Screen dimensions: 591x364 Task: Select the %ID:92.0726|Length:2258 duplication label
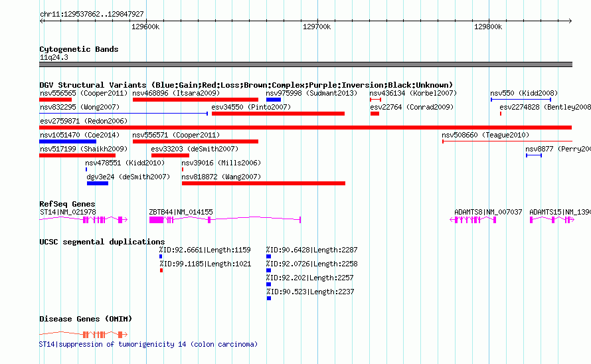tap(311, 264)
